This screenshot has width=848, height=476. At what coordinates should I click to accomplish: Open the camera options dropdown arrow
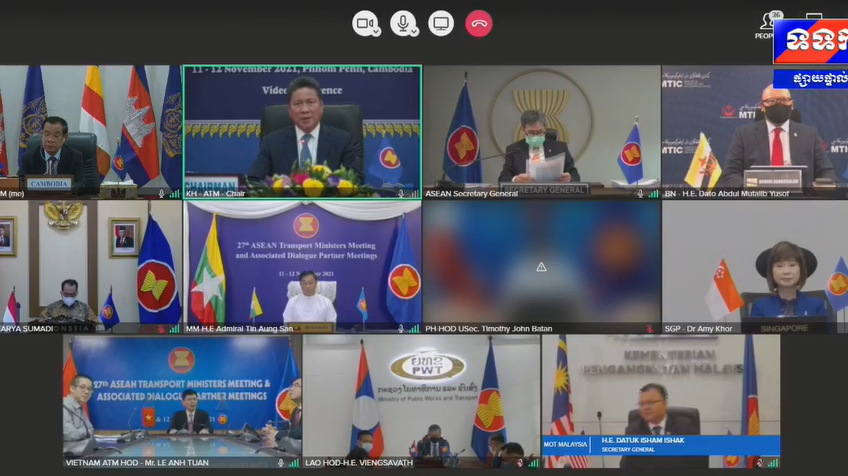pos(376,32)
